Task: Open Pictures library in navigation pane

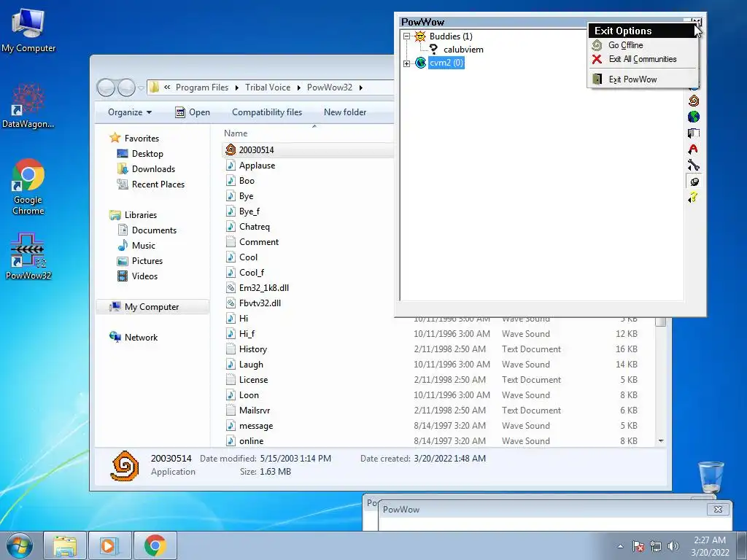Action: (x=147, y=260)
